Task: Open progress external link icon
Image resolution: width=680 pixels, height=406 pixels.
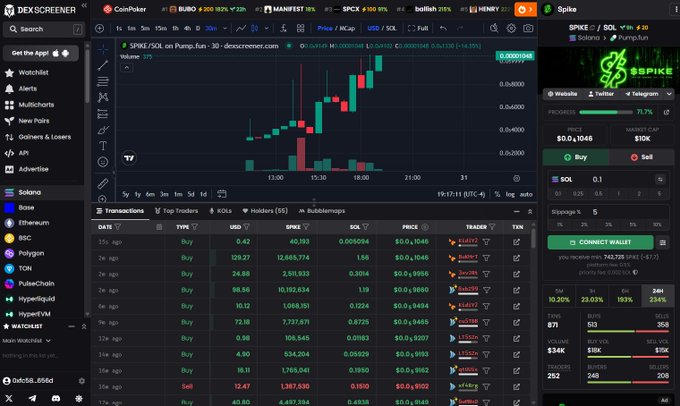Action: pos(666,112)
